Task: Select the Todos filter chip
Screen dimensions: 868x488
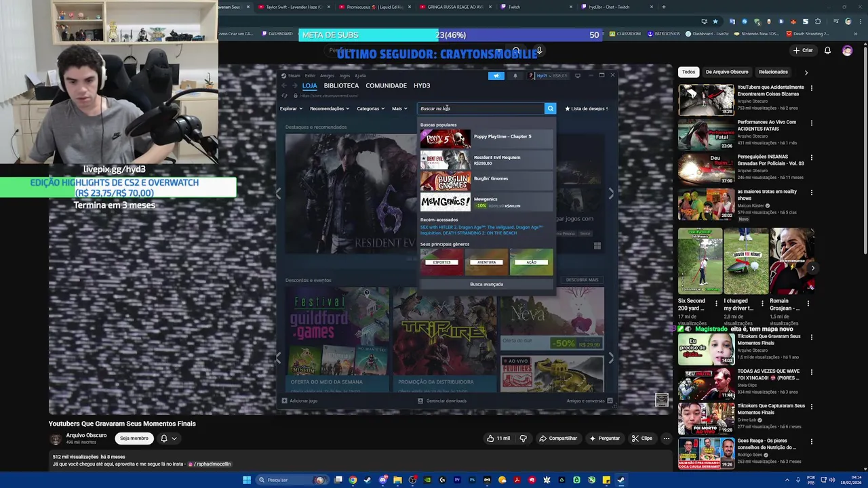Action: (x=688, y=72)
